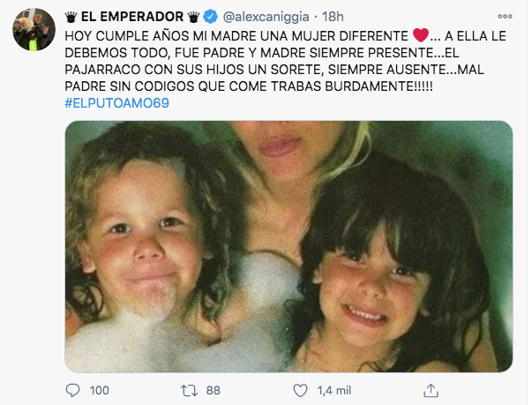Click the EL EMPERADOR display name

132,17
